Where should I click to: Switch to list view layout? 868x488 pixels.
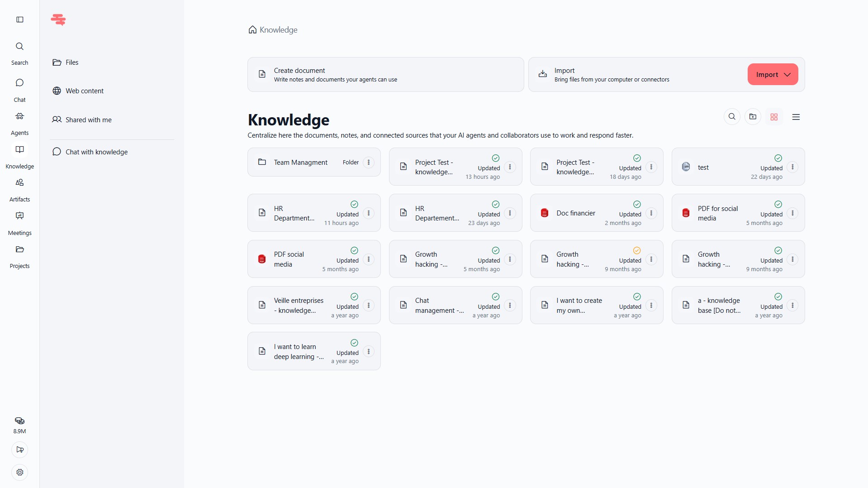796,117
